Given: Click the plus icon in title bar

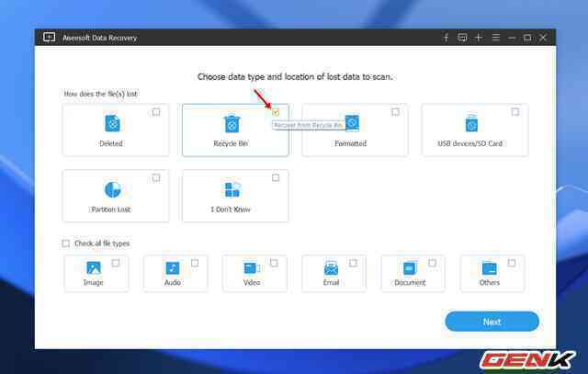Looking at the screenshot, I should pyautogui.click(x=479, y=38).
